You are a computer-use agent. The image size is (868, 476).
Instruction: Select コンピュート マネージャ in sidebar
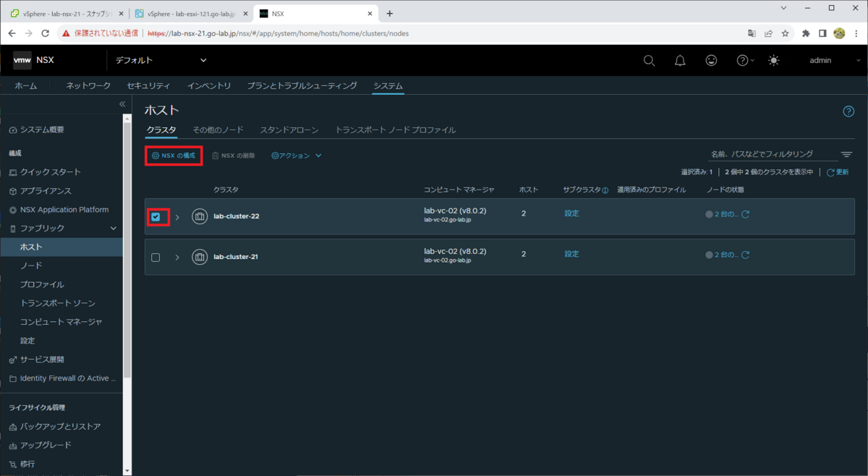(x=61, y=322)
